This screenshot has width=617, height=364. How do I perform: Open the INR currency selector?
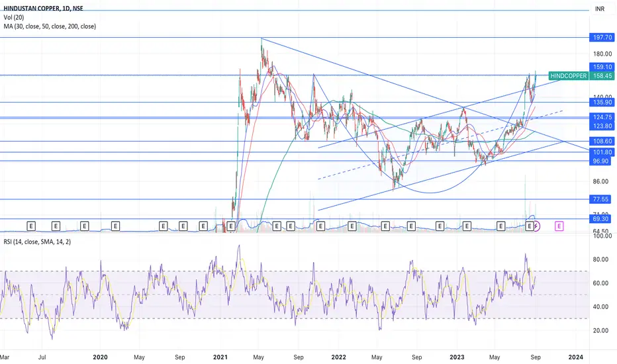point(600,9)
